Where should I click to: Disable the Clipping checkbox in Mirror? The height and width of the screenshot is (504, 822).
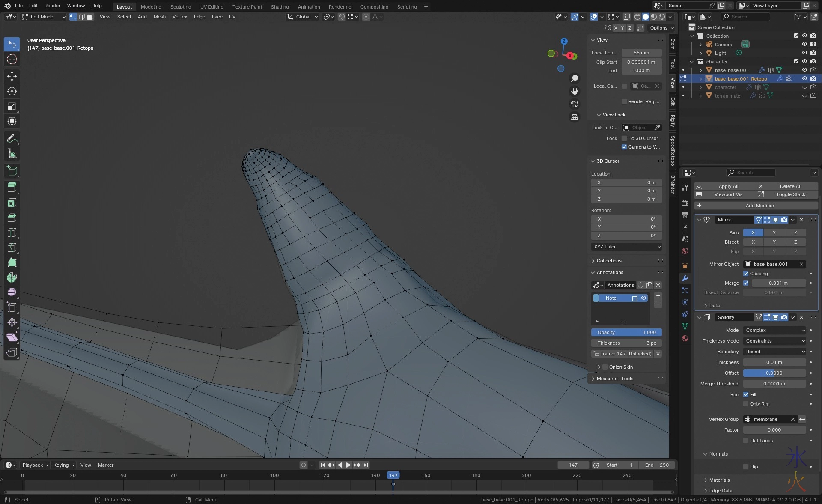(x=746, y=274)
